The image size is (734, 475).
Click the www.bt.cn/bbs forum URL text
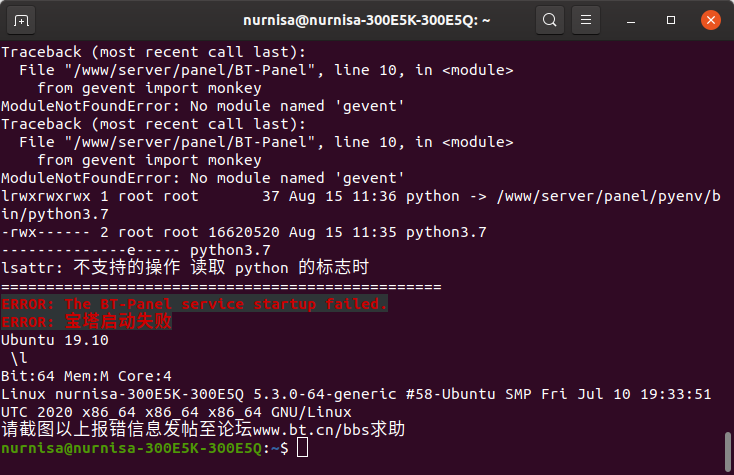pos(311,430)
